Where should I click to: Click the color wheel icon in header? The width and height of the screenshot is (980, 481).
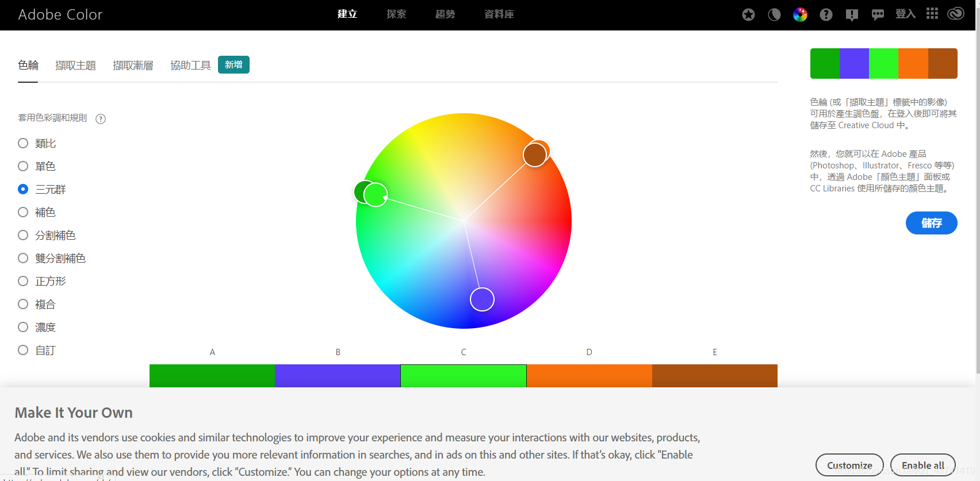[x=800, y=14]
